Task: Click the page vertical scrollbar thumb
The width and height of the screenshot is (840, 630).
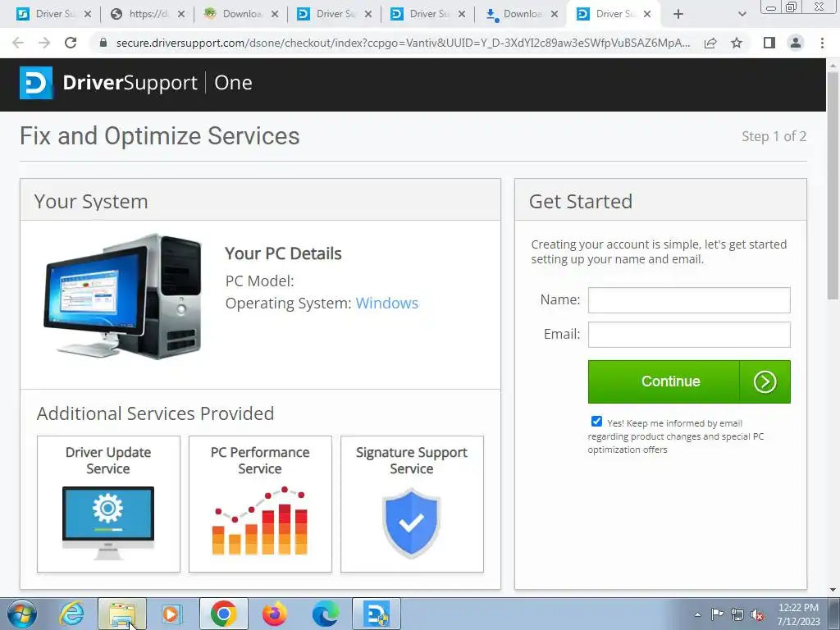Action: point(833,185)
